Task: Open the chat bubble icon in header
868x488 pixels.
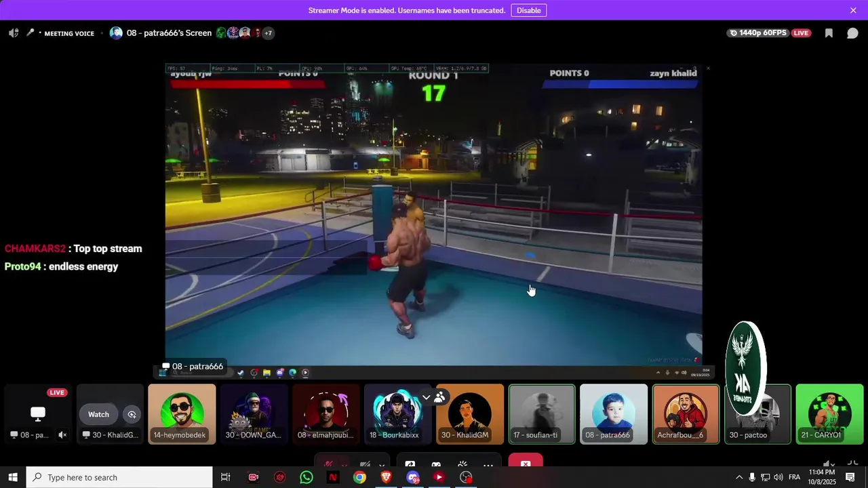Action: [852, 33]
